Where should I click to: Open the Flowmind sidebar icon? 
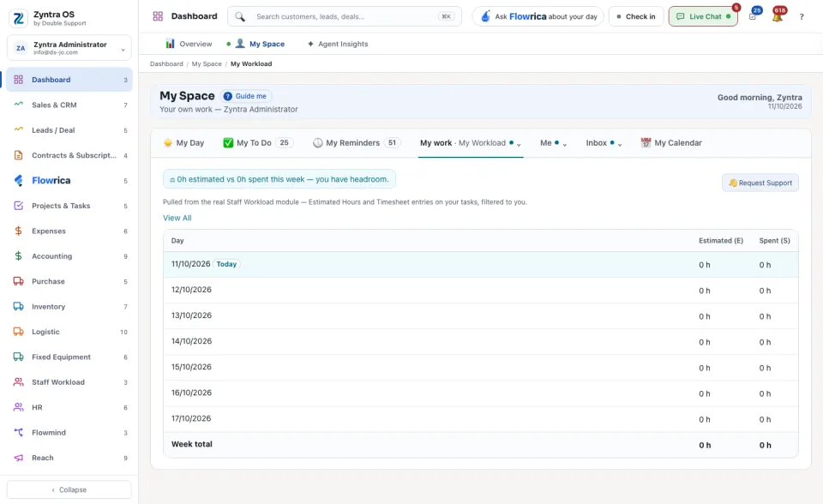pyautogui.click(x=18, y=432)
